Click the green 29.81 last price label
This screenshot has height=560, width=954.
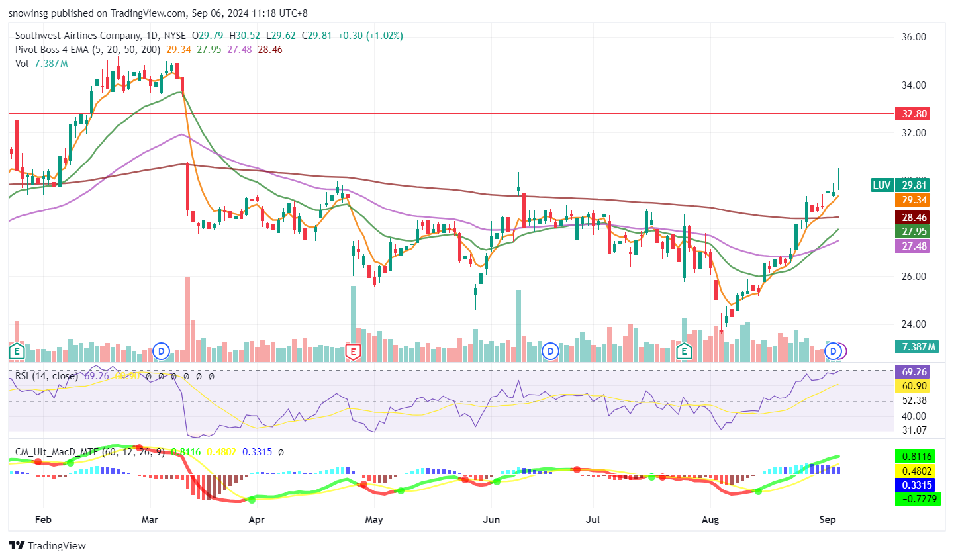click(x=914, y=185)
